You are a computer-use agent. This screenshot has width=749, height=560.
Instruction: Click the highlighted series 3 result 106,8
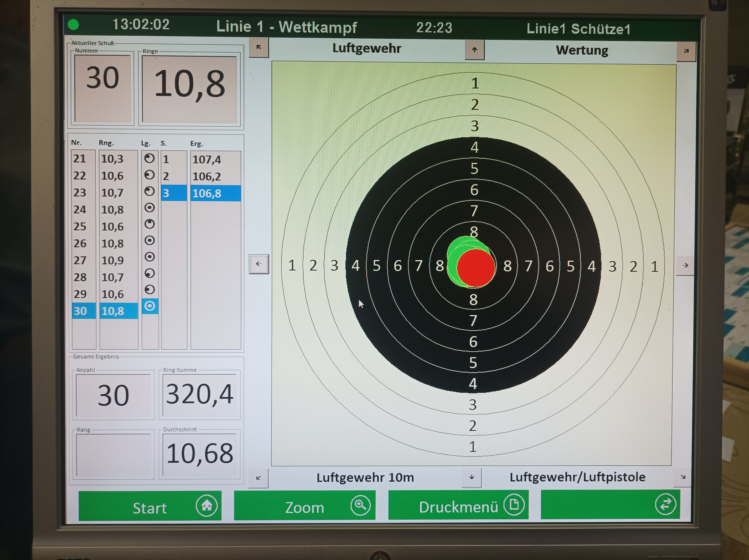(x=215, y=193)
